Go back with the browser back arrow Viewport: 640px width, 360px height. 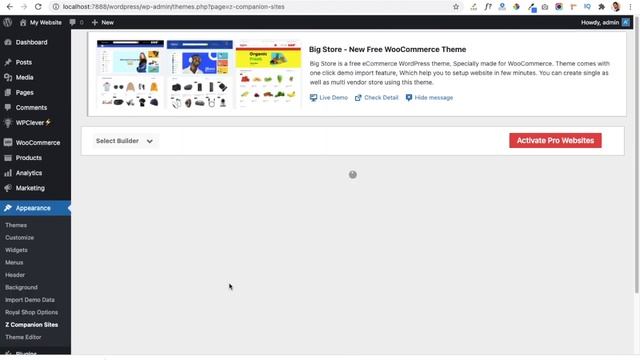(10, 7)
